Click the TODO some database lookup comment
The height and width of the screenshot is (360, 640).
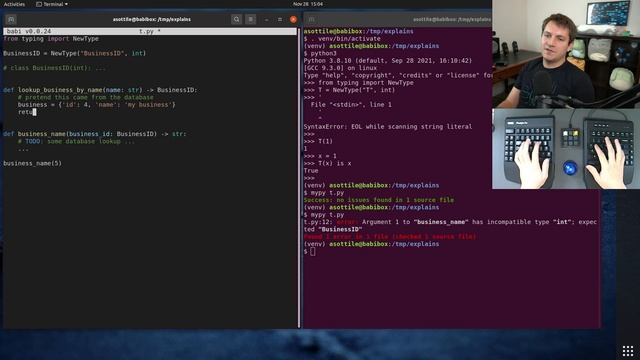[76, 141]
